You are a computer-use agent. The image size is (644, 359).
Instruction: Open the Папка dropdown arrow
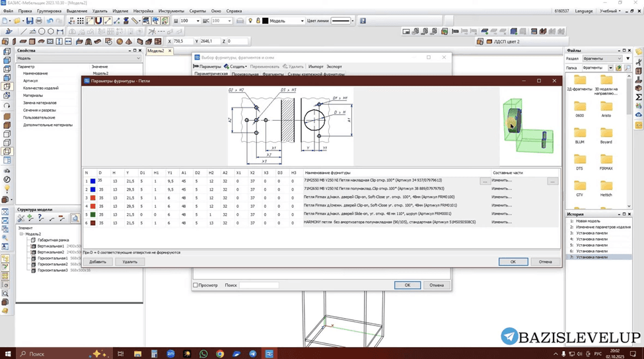tap(611, 68)
